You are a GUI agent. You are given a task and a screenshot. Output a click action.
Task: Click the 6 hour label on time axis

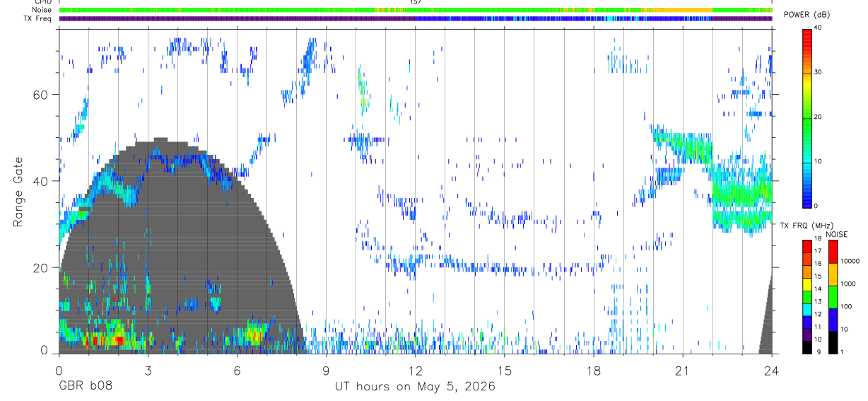click(x=237, y=370)
